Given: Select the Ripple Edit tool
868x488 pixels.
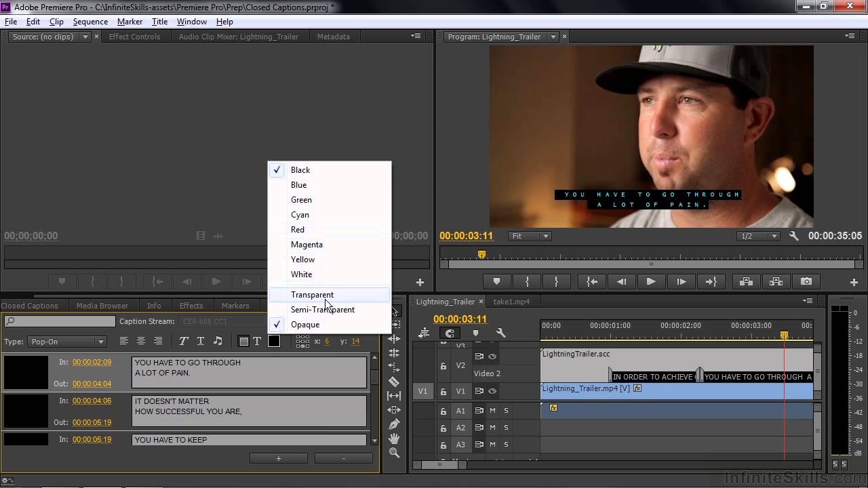Looking at the screenshot, I should point(394,338).
